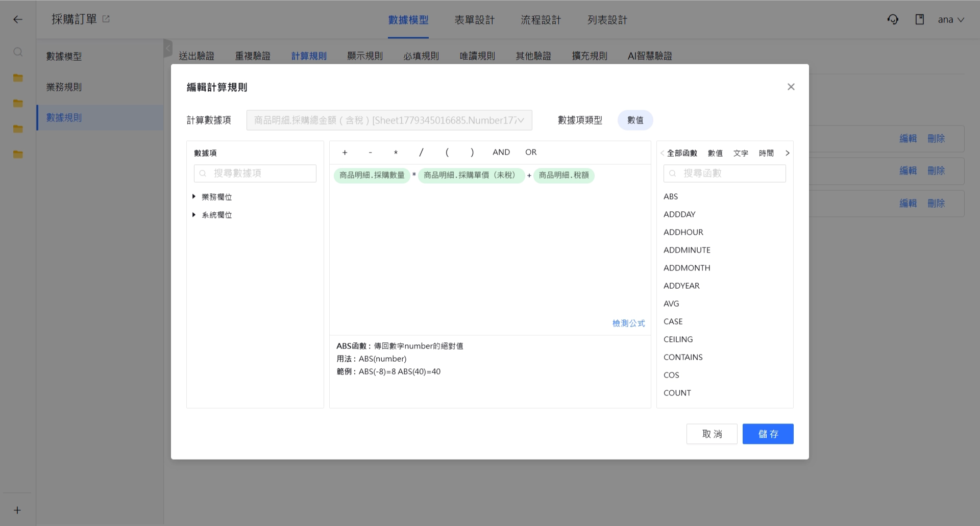Close the 編輯計算規則 dialog

(x=791, y=87)
